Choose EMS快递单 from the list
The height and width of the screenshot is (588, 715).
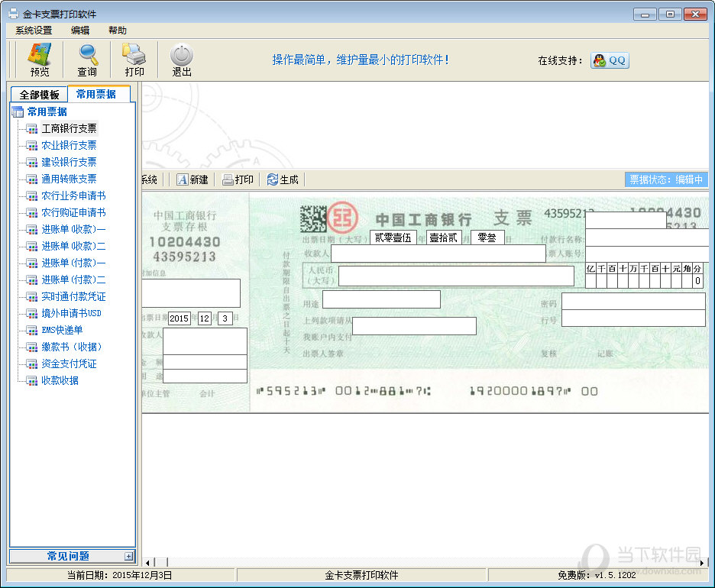pos(62,330)
